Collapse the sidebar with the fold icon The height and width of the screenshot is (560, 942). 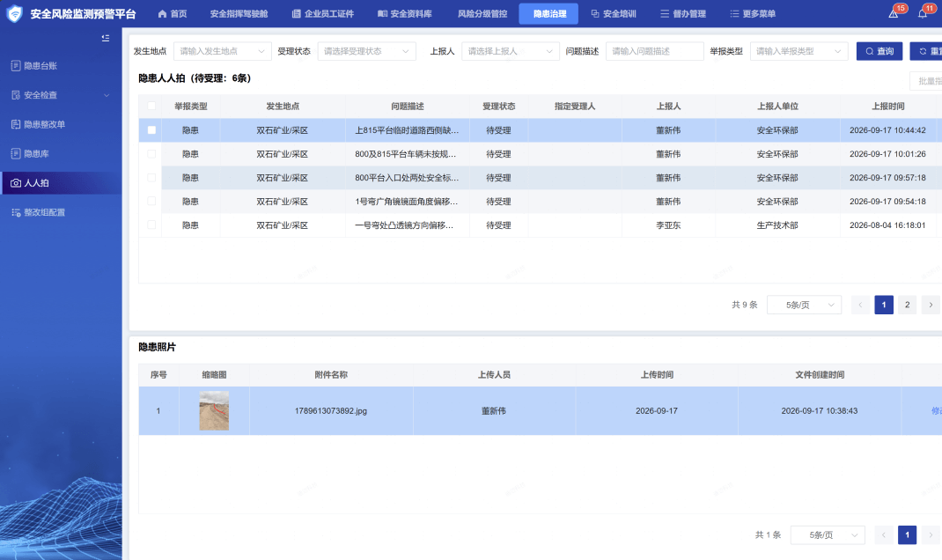pyautogui.click(x=105, y=38)
